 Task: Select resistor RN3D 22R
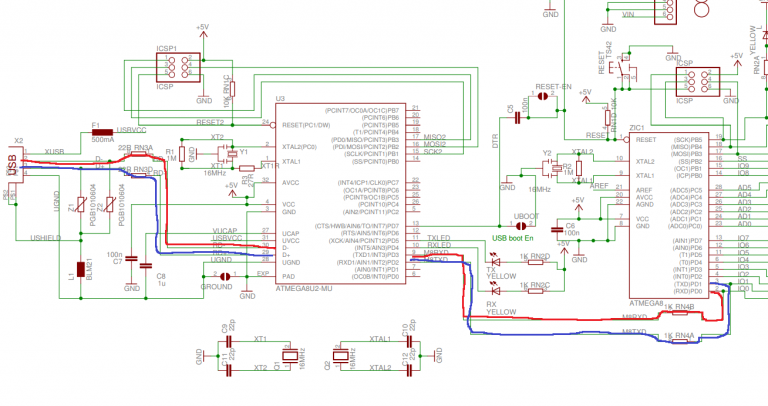pos(139,176)
